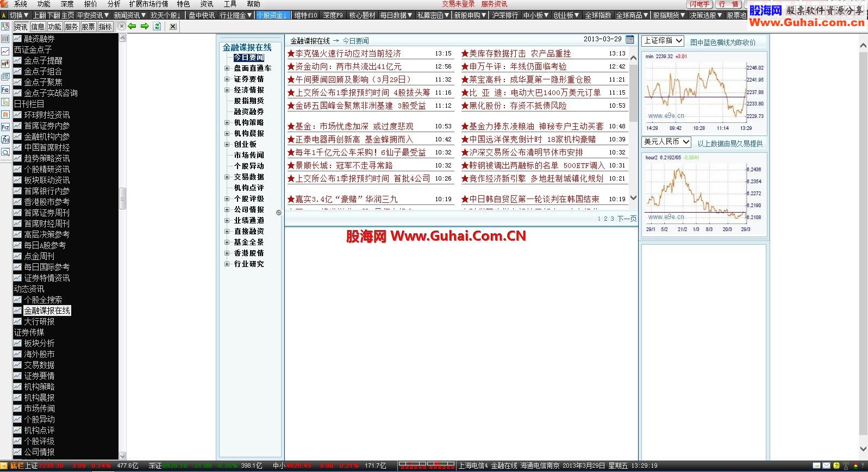Click the F10 icon in left sidebar
This screenshot has height=472, width=868.
coord(5,89)
